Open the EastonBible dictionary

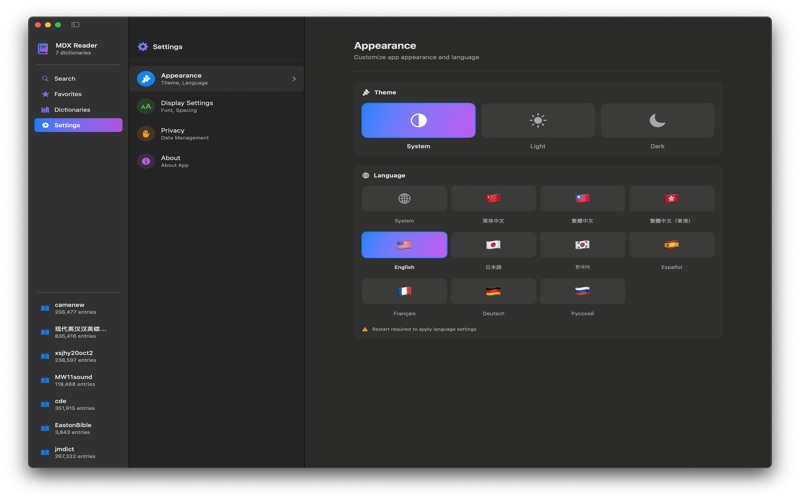tap(78, 428)
